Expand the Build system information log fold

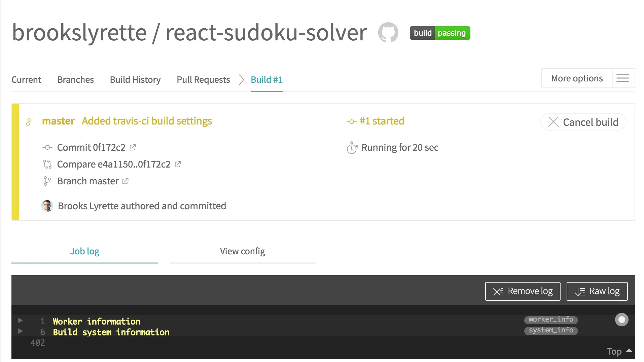[x=20, y=331]
